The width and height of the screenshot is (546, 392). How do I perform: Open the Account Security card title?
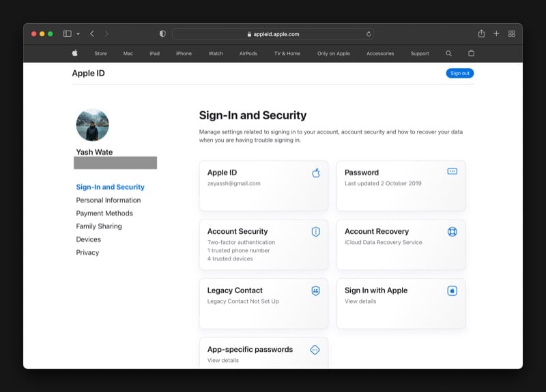238,232
